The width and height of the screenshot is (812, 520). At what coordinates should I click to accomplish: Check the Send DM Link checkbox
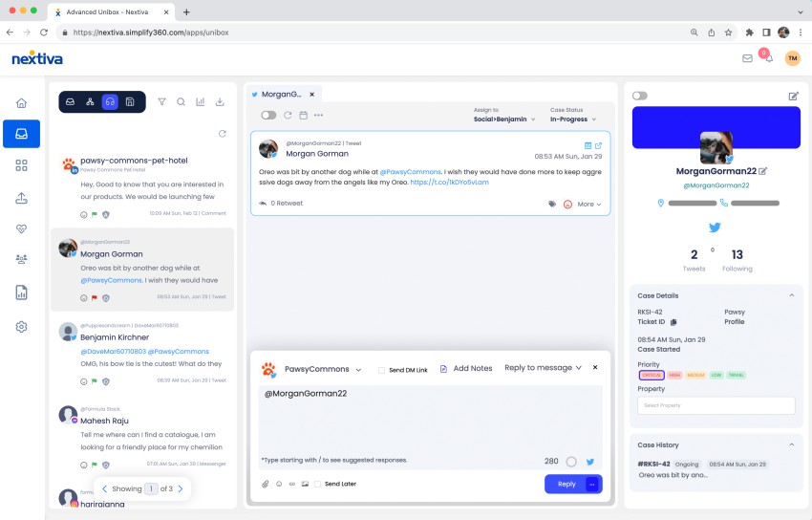[x=381, y=369]
